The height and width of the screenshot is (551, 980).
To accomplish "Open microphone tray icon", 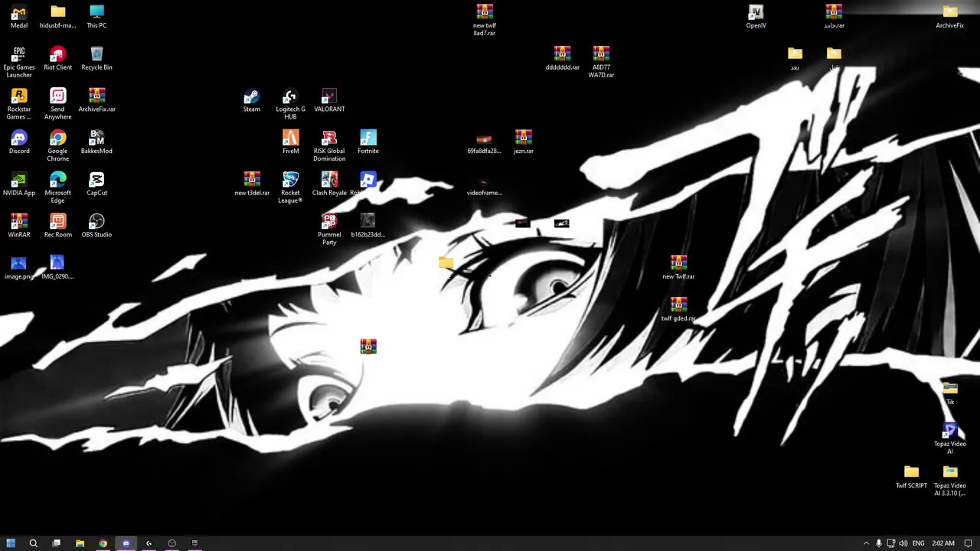I will click(x=878, y=543).
